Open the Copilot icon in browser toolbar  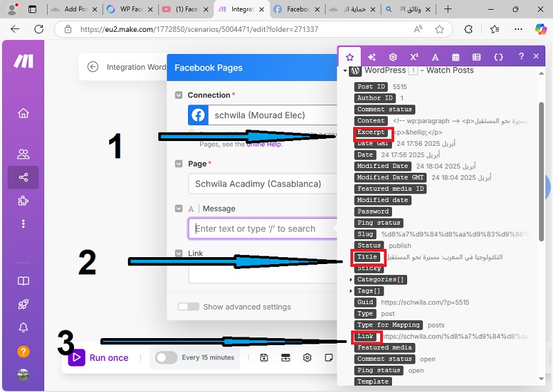coord(541,29)
